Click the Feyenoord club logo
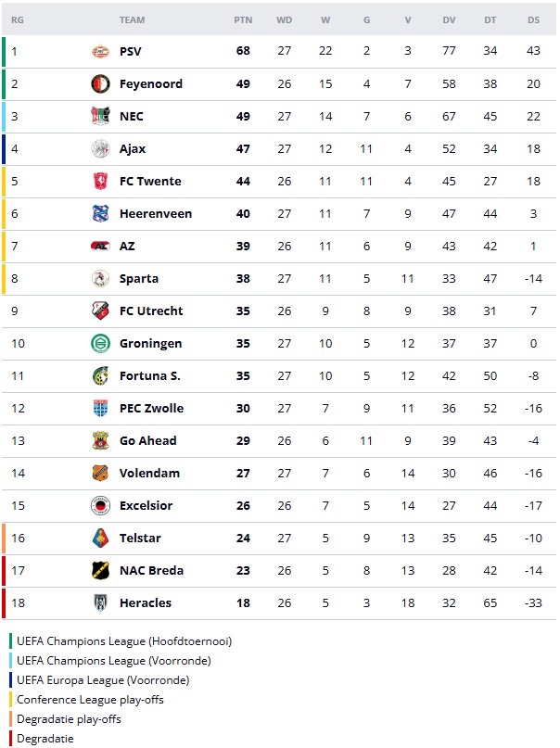560x748 pixels. pos(100,83)
